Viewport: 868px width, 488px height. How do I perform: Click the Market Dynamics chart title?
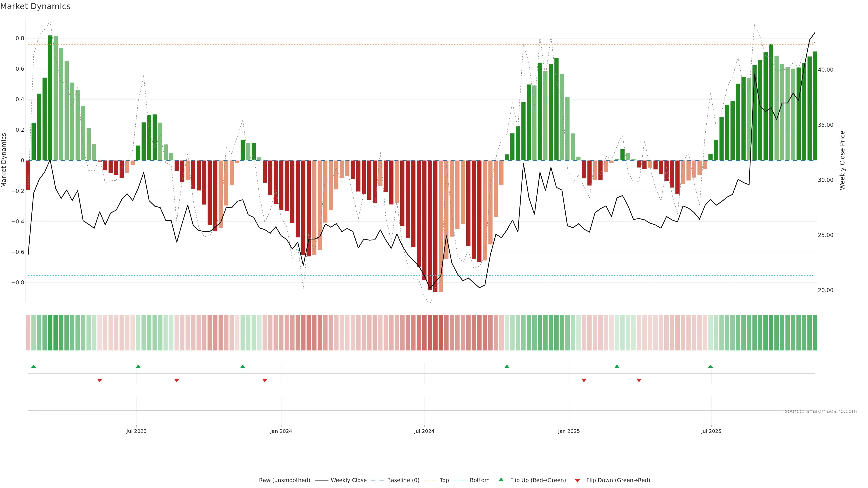pyautogui.click(x=35, y=6)
